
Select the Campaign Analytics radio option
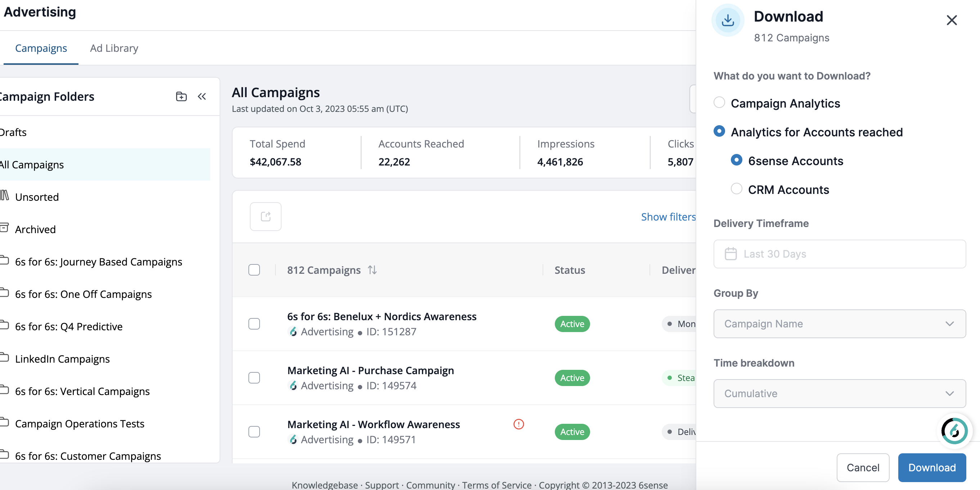coord(719,103)
